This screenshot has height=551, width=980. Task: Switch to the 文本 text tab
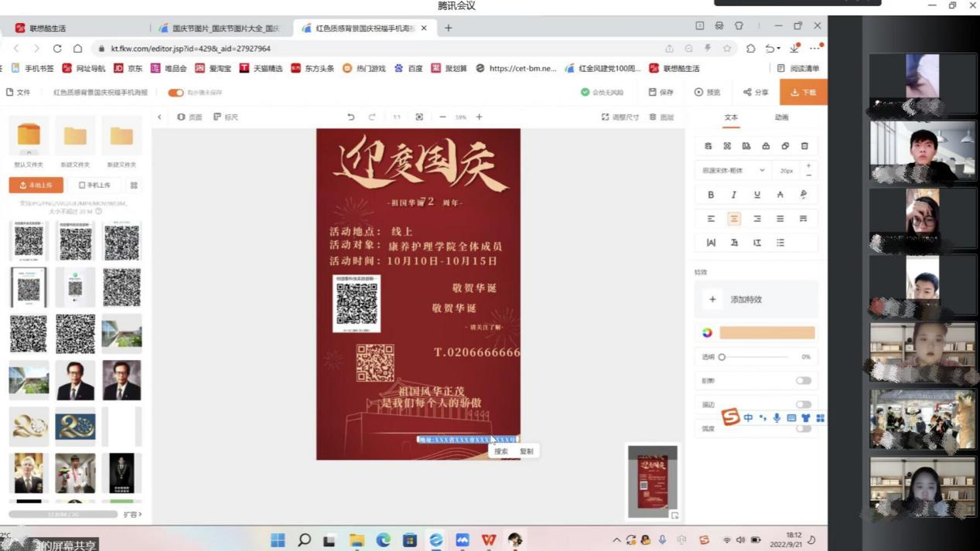[731, 117]
